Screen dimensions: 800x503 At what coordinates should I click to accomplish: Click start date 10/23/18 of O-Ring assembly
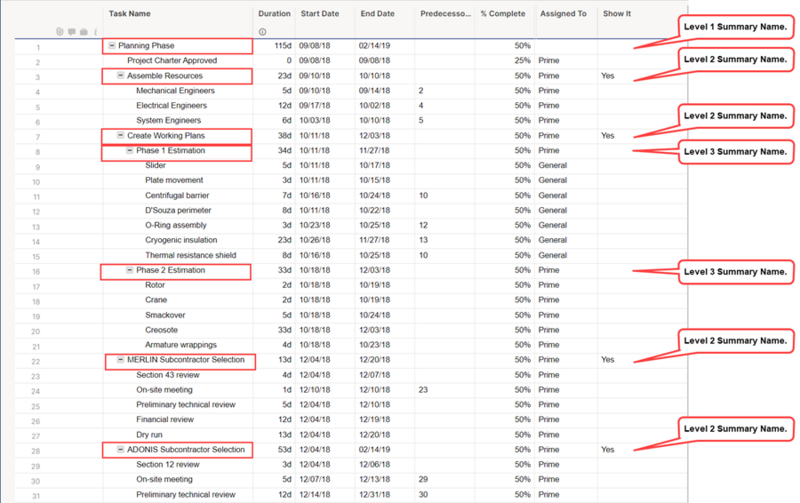[314, 225]
